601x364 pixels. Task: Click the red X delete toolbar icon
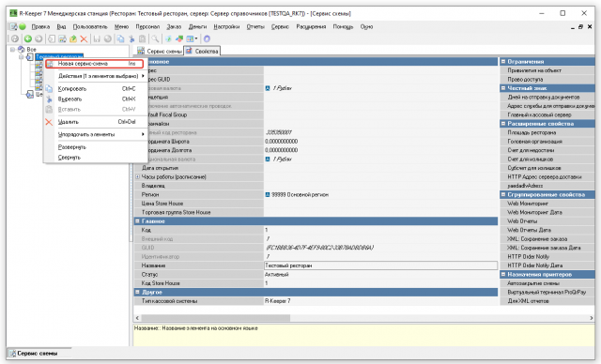(84, 38)
